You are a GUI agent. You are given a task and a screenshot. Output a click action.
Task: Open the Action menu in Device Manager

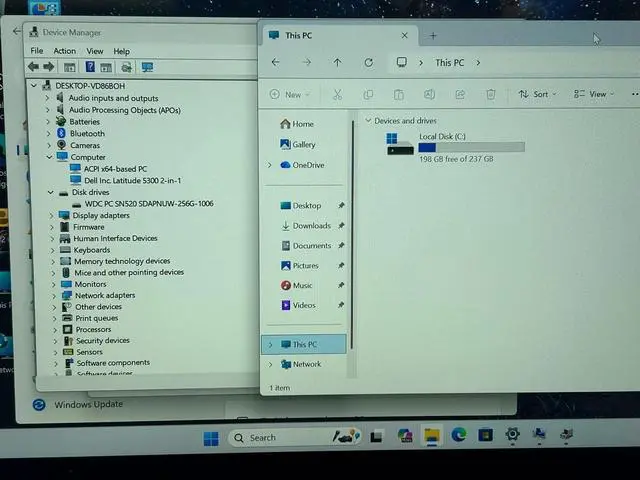(x=65, y=51)
